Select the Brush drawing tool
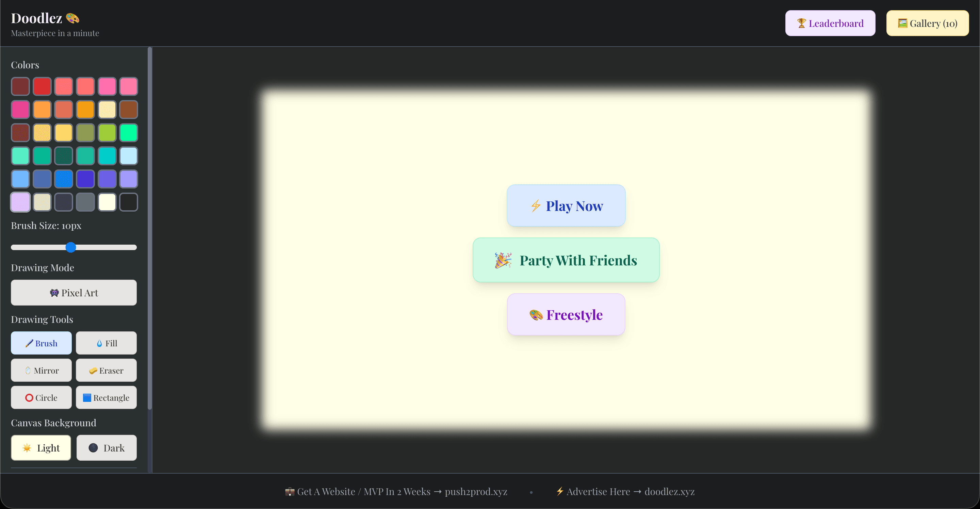This screenshot has width=980, height=509. tap(41, 343)
